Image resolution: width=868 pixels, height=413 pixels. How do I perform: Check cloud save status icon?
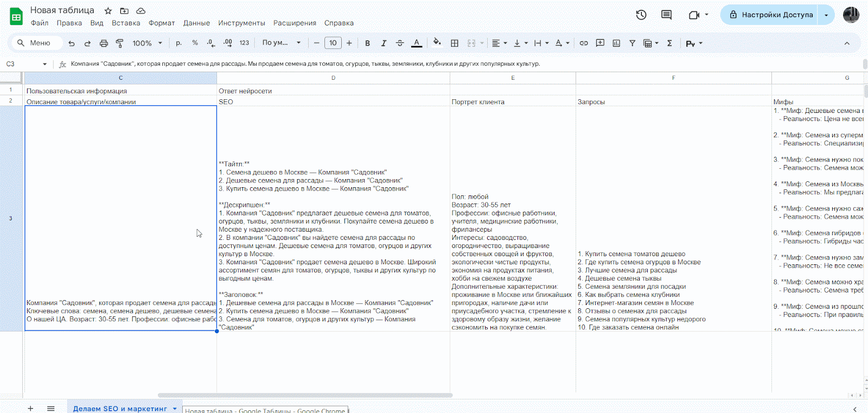pos(141,11)
